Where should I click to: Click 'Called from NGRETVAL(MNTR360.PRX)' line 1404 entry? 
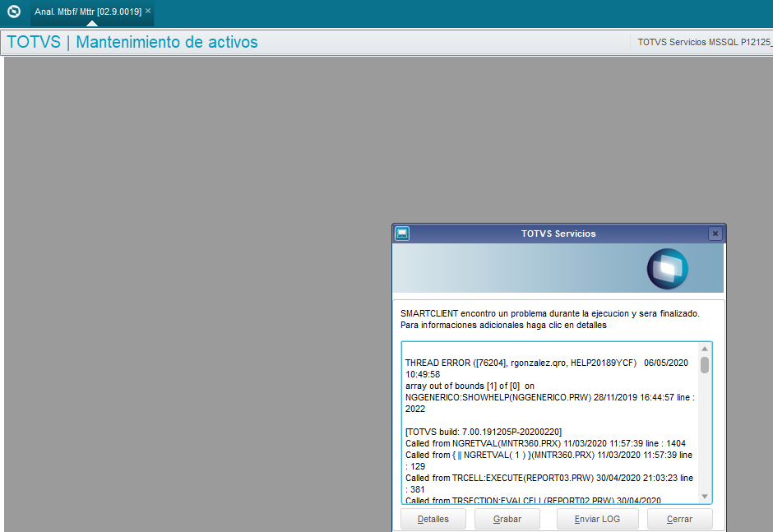pos(545,443)
